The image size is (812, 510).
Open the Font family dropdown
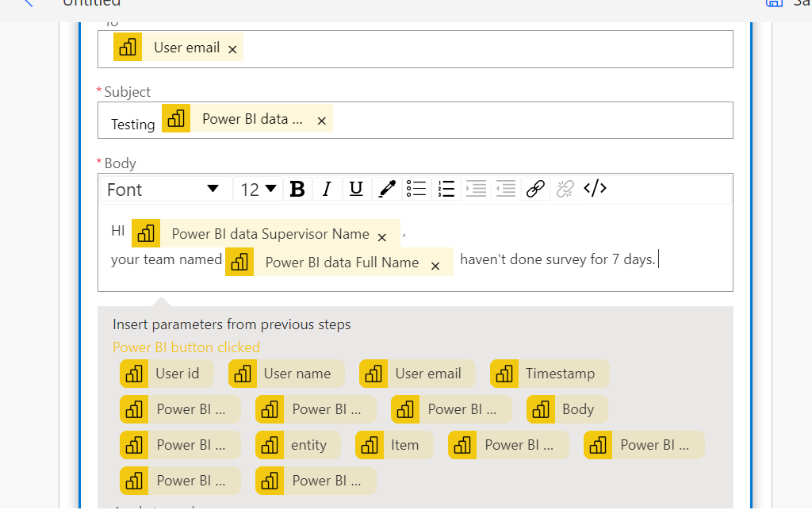point(166,190)
